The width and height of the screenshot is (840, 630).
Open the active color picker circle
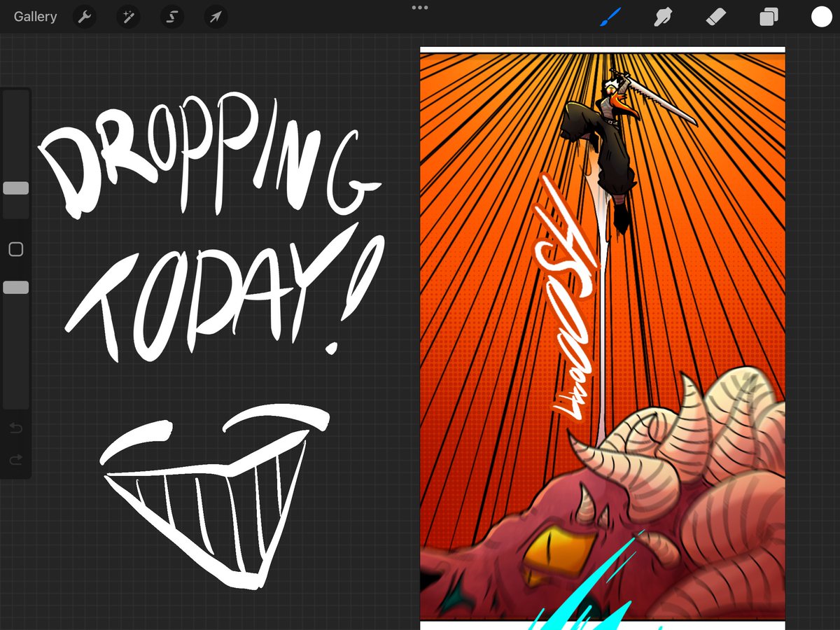822,17
